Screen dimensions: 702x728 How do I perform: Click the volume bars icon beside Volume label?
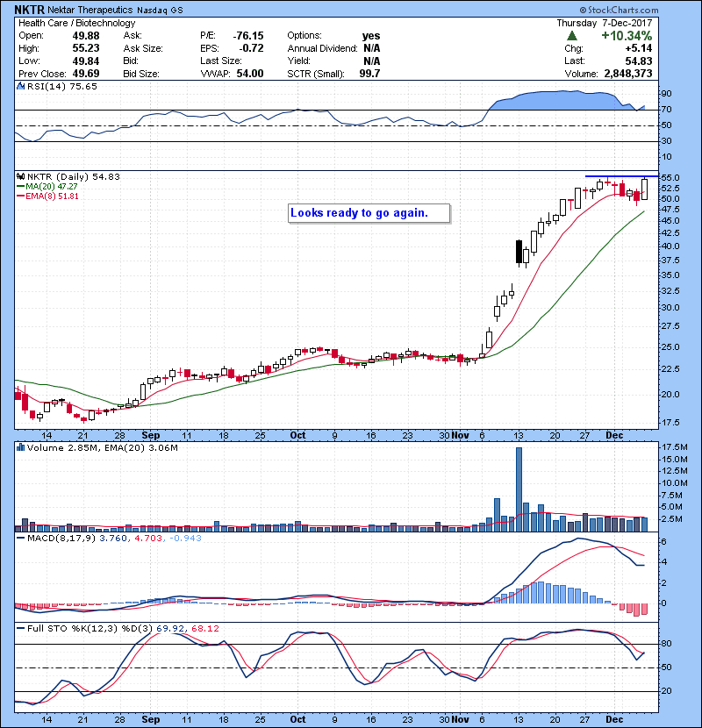(20, 447)
